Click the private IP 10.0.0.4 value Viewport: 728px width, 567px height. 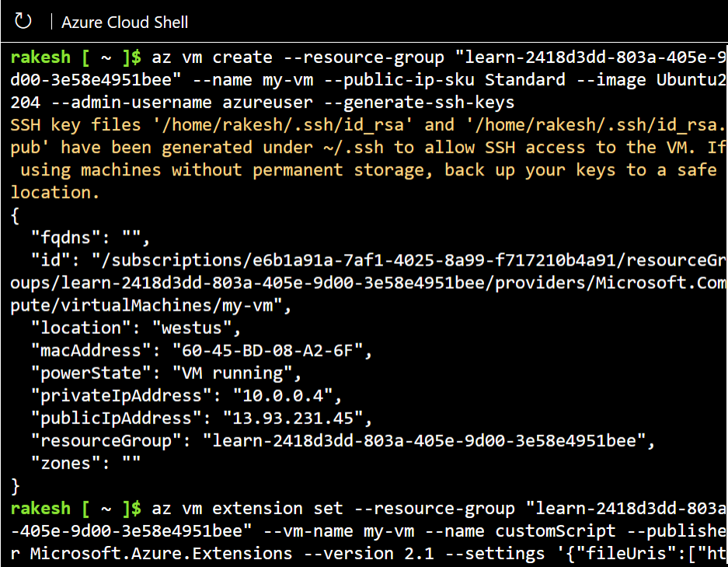pos(283,396)
